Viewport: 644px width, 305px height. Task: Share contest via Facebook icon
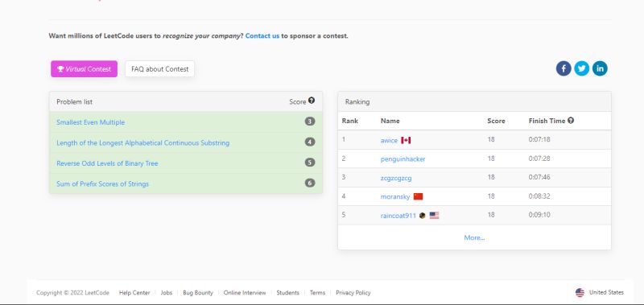coord(563,68)
